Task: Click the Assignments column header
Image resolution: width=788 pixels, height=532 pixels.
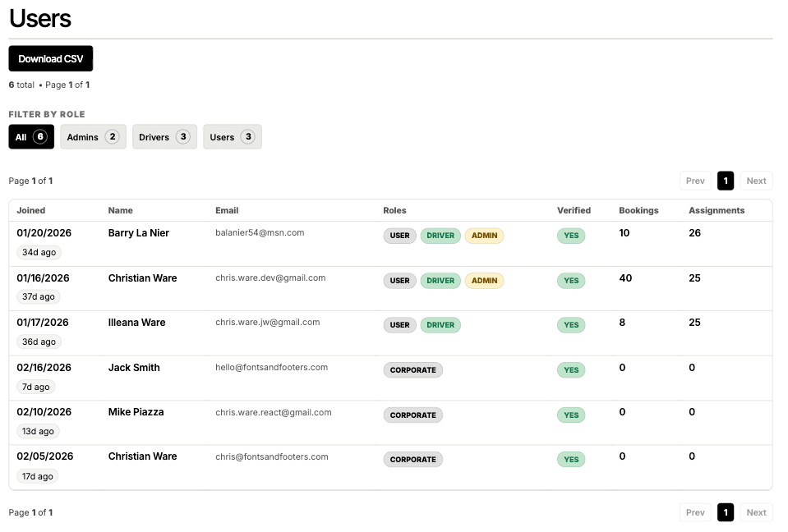Action: point(716,210)
